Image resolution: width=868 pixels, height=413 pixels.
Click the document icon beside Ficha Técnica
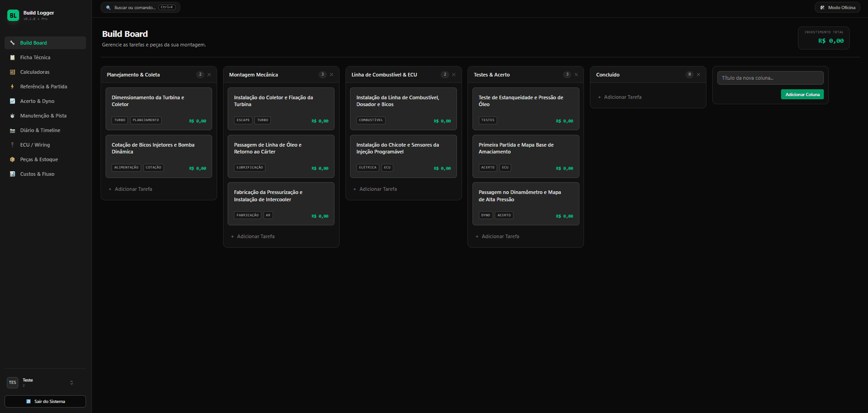[x=12, y=57]
